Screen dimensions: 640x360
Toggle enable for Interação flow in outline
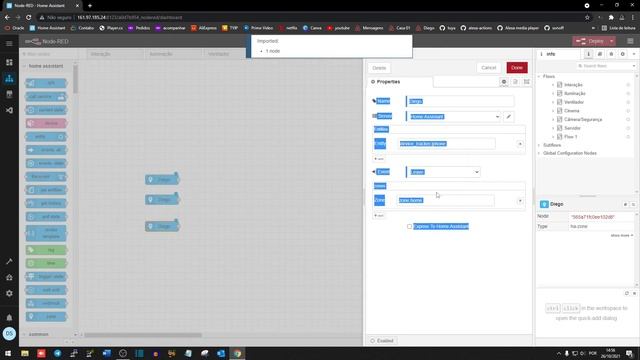point(628,85)
